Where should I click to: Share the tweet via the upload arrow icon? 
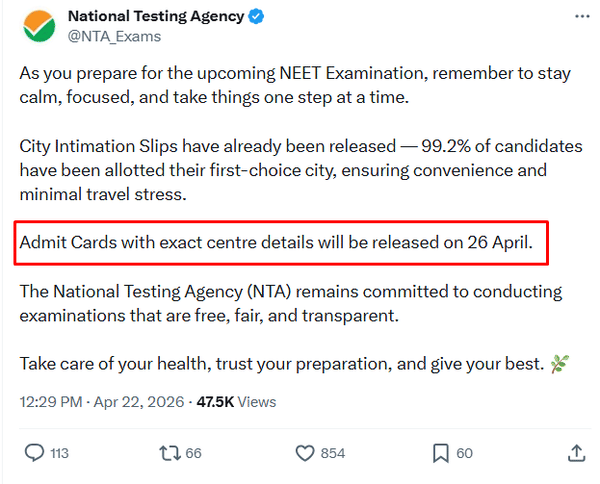(x=576, y=453)
